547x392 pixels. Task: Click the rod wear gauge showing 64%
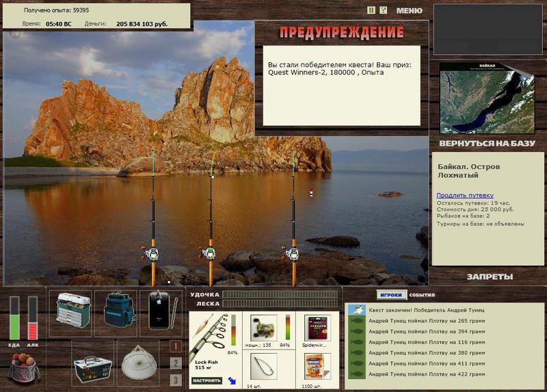pyautogui.click(x=233, y=330)
